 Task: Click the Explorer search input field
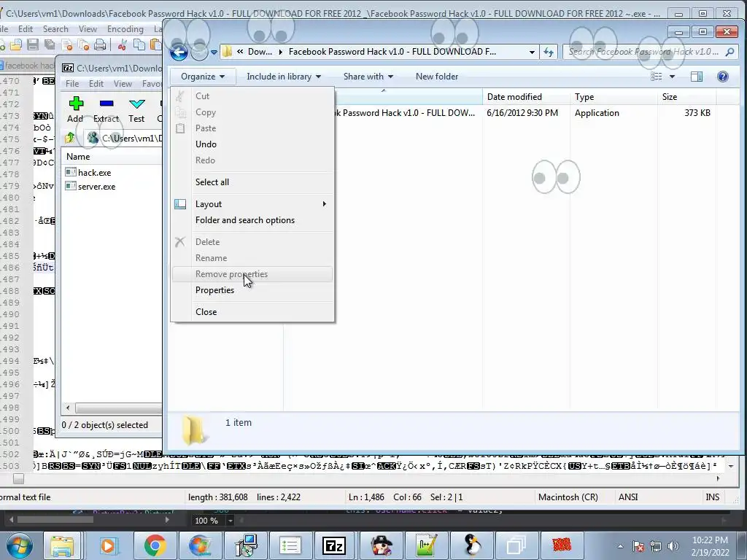(644, 52)
